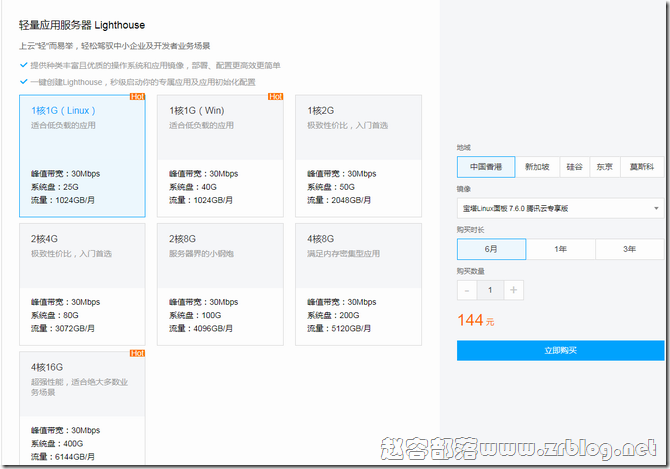
Task: Choose the 莫斯科 region
Action: [642, 167]
